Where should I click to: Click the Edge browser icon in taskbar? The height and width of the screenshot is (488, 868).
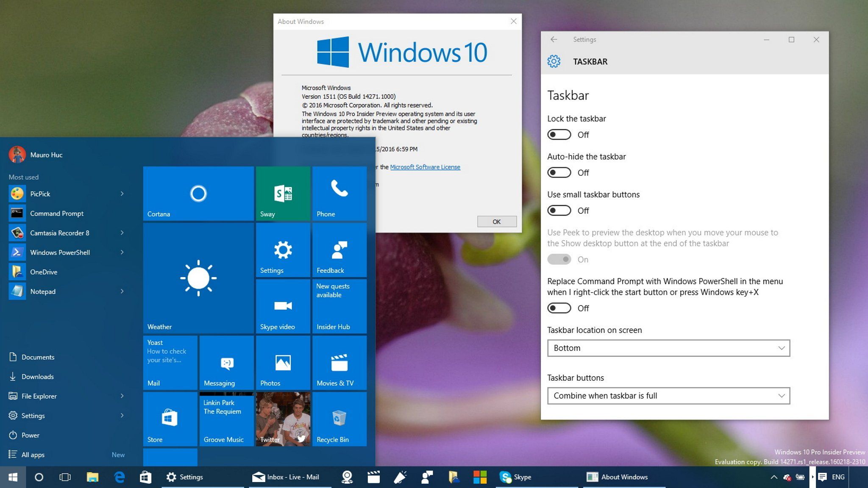point(120,477)
